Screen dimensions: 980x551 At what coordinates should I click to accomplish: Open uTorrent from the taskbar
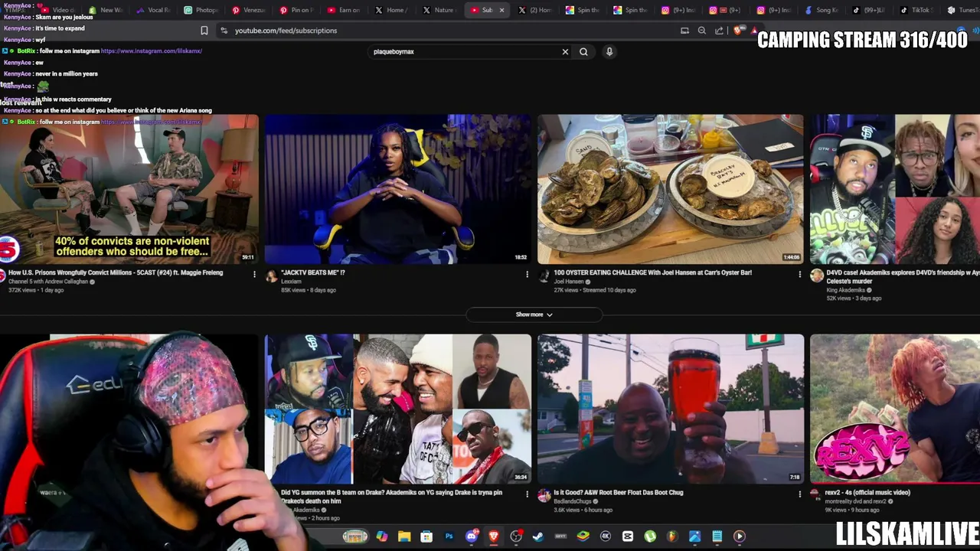(x=650, y=536)
